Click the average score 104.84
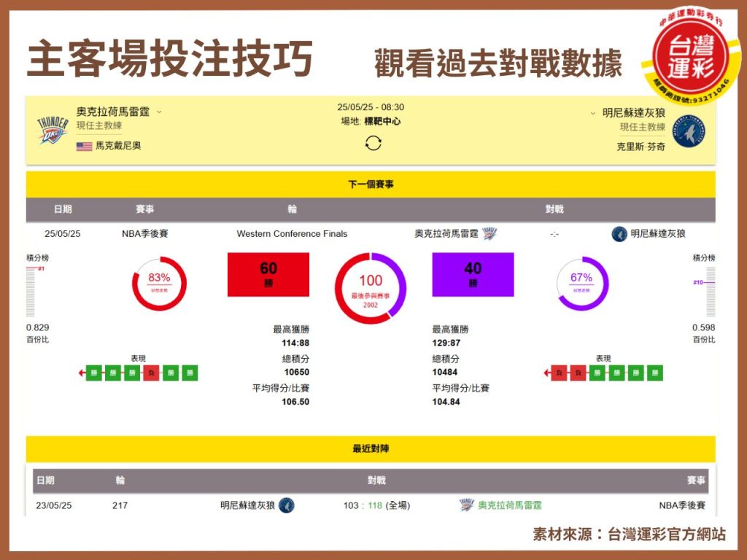This screenshot has height=560, width=747. [x=446, y=402]
